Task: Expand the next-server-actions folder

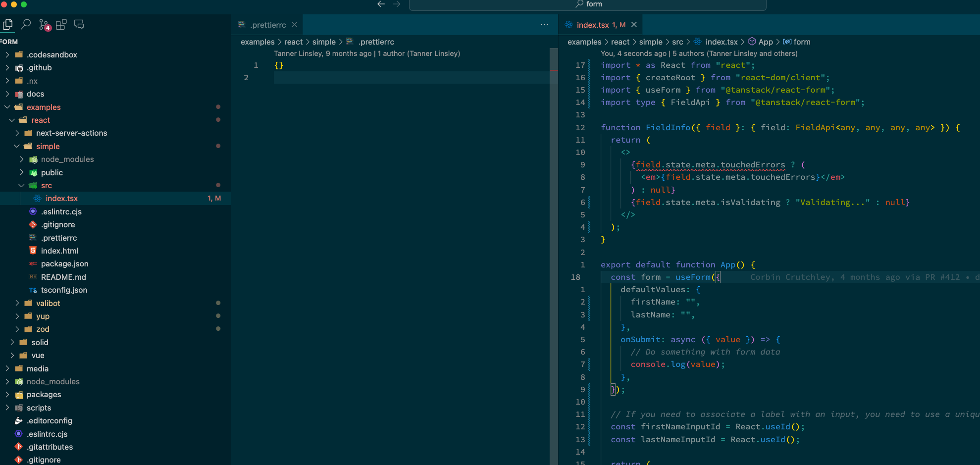Action: [17, 133]
